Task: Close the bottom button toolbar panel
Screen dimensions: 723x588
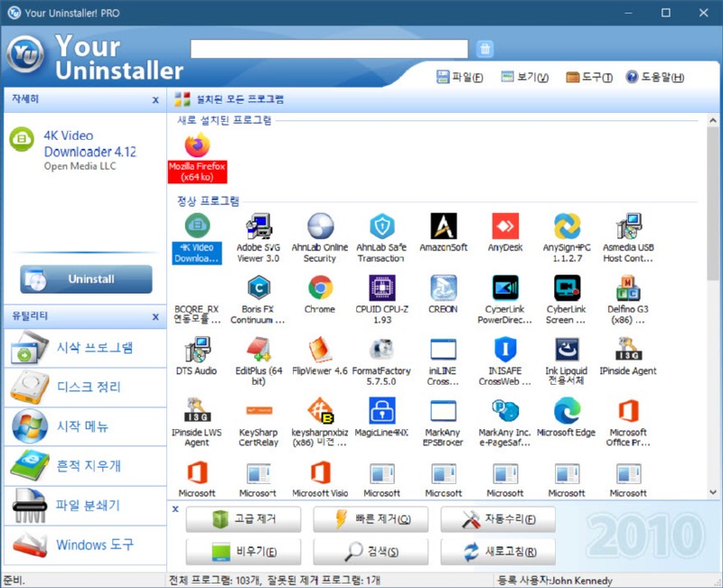Action: tap(175, 509)
